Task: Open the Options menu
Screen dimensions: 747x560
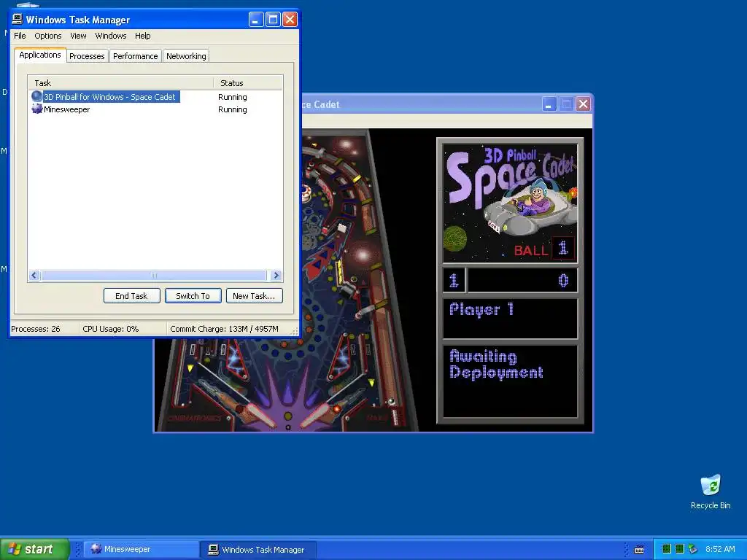Action: coord(47,36)
